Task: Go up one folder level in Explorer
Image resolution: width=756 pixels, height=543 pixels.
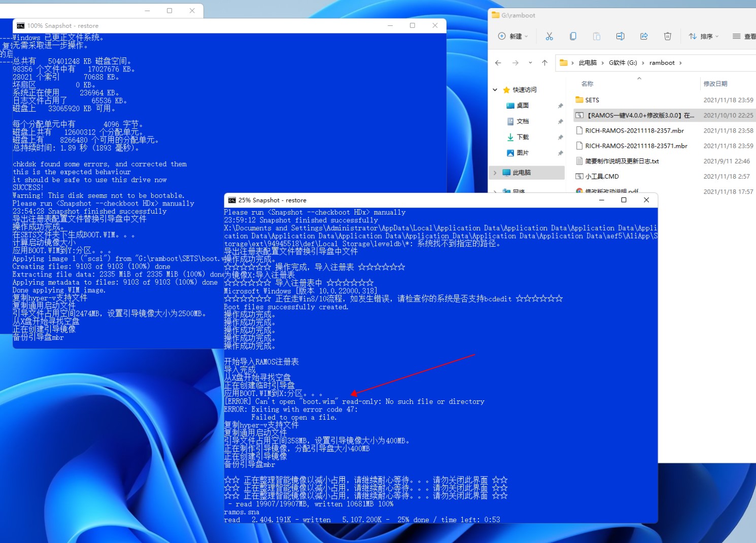Action: [544, 63]
